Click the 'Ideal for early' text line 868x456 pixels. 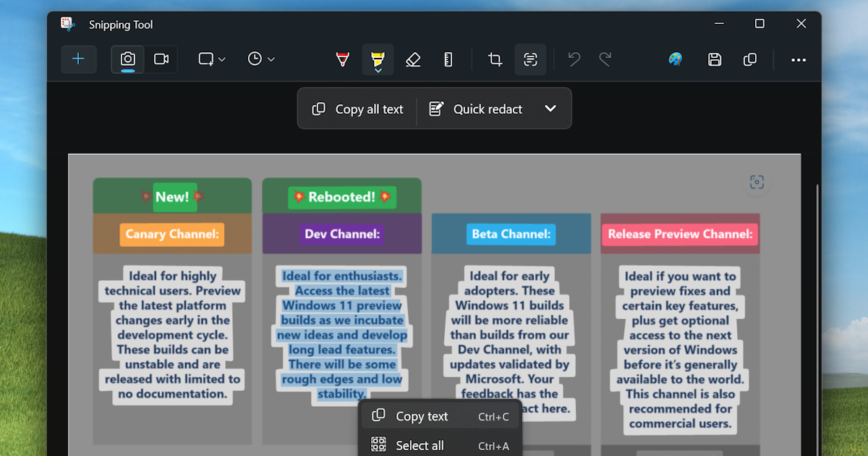[x=510, y=276]
